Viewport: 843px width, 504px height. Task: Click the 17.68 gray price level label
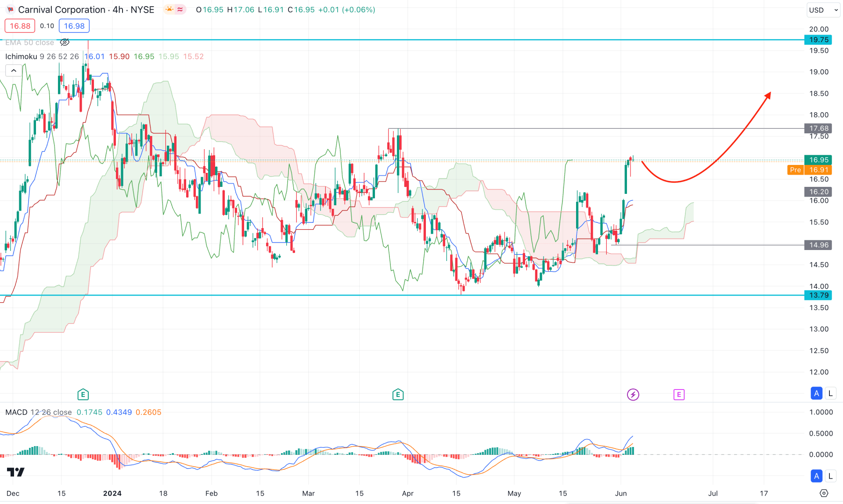click(x=818, y=129)
